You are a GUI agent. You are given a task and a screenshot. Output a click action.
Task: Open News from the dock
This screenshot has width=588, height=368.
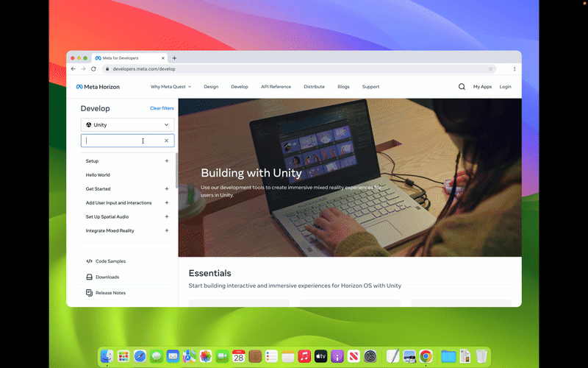(354, 356)
